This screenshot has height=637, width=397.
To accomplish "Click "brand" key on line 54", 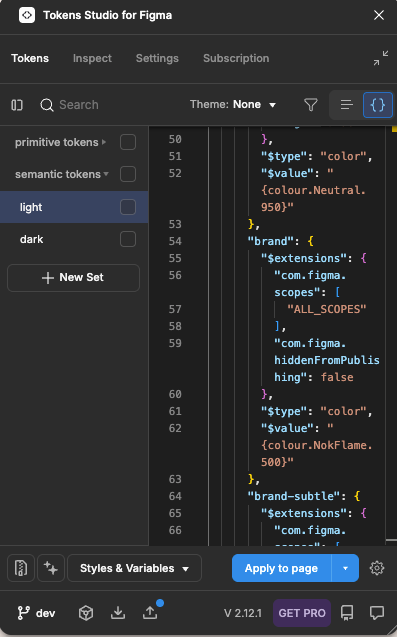I will [x=270, y=241].
